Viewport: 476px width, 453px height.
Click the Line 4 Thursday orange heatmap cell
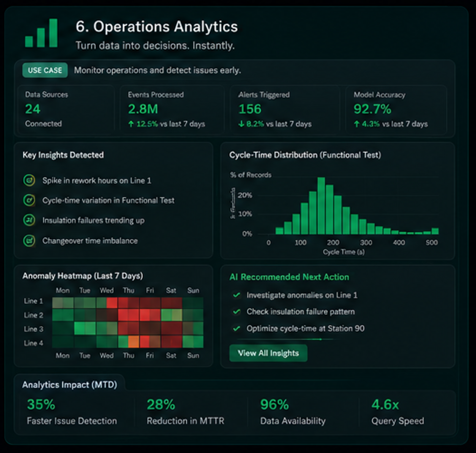pyautogui.click(x=134, y=342)
